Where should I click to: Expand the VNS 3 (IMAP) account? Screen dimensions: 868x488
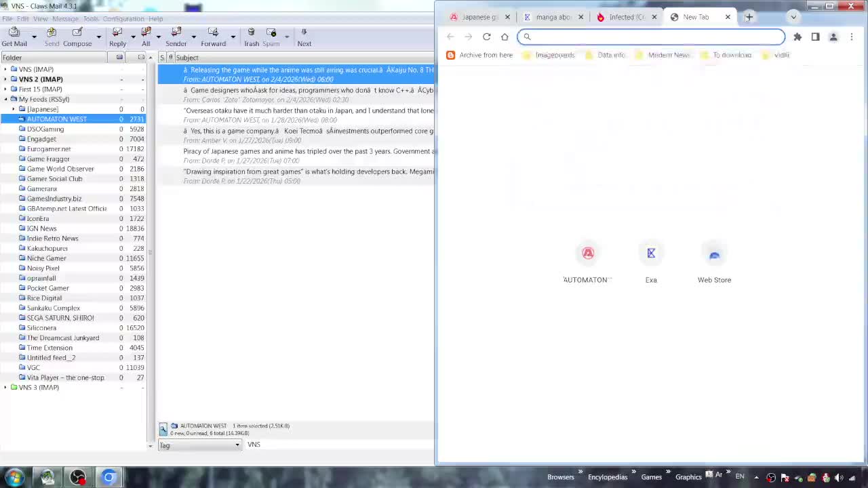pos(5,388)
